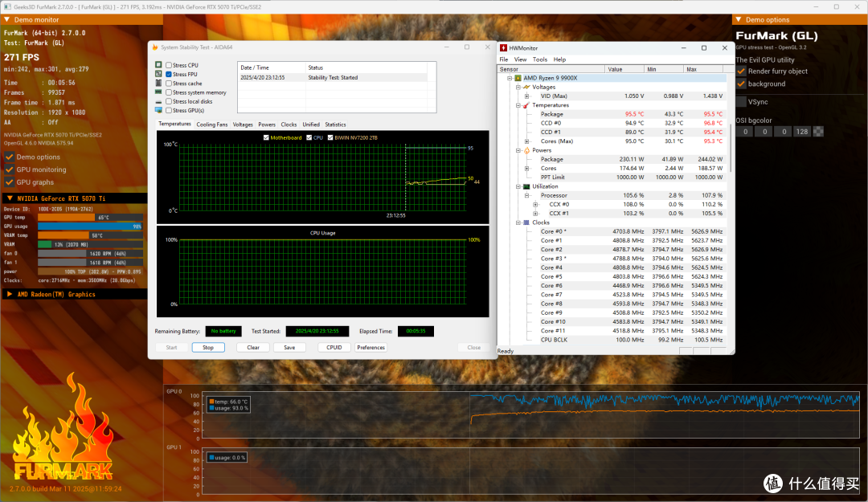Screen dimensions: 868x502
Task: Open the File menu in HWMonitor
Action: (504, 59)
